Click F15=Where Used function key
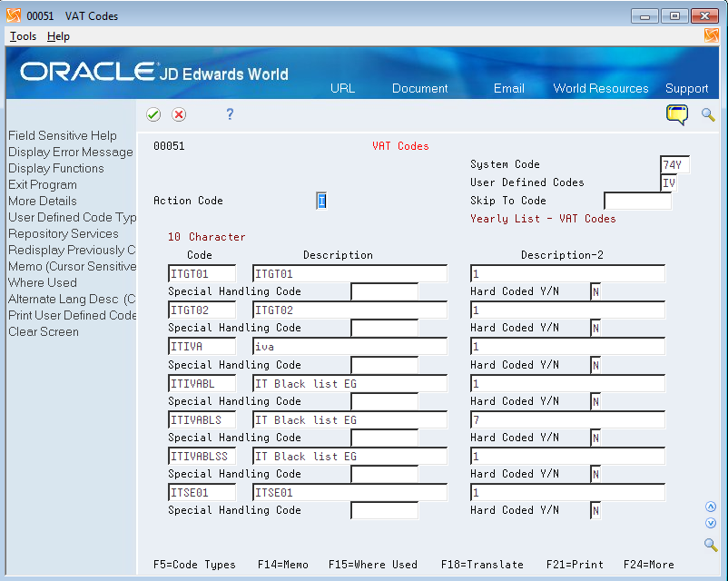 click(x=373, y=565)
